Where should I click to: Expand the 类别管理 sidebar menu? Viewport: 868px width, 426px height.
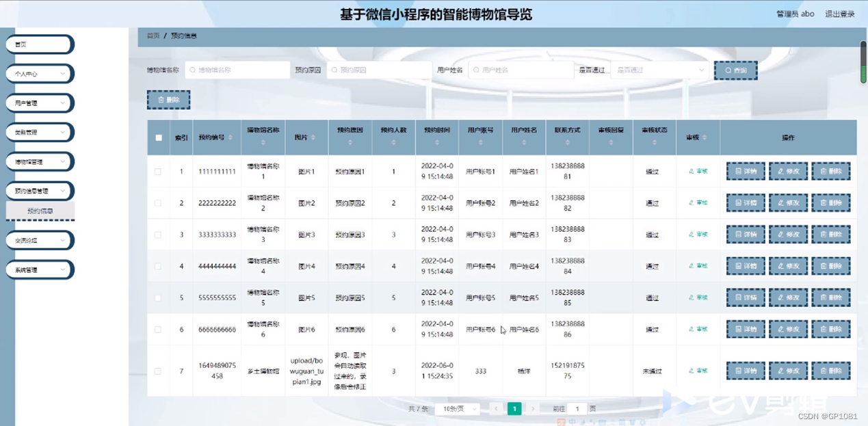40,132
